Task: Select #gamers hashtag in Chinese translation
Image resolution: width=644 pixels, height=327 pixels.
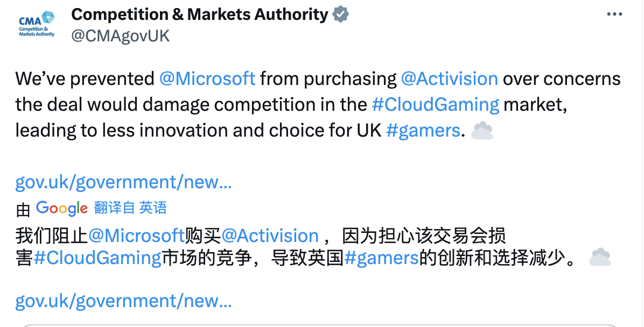Action: point(381,258)
